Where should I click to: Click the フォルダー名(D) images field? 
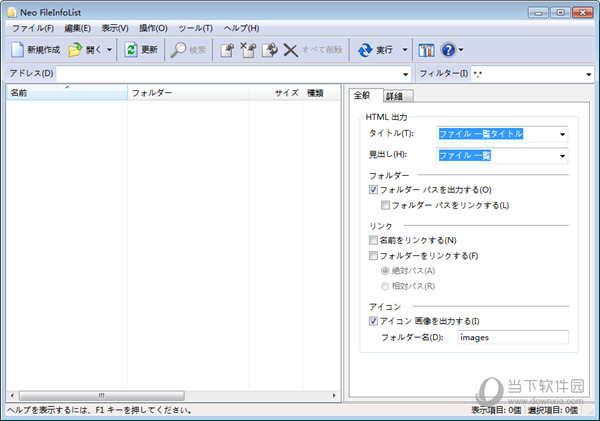click(513, 337)
